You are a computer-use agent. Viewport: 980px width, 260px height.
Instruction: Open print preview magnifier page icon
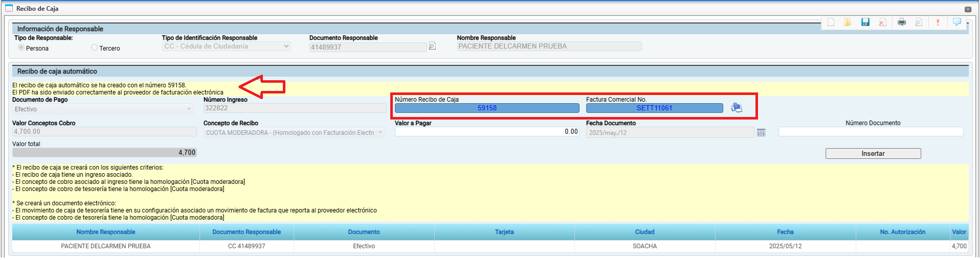click(919, 22)
